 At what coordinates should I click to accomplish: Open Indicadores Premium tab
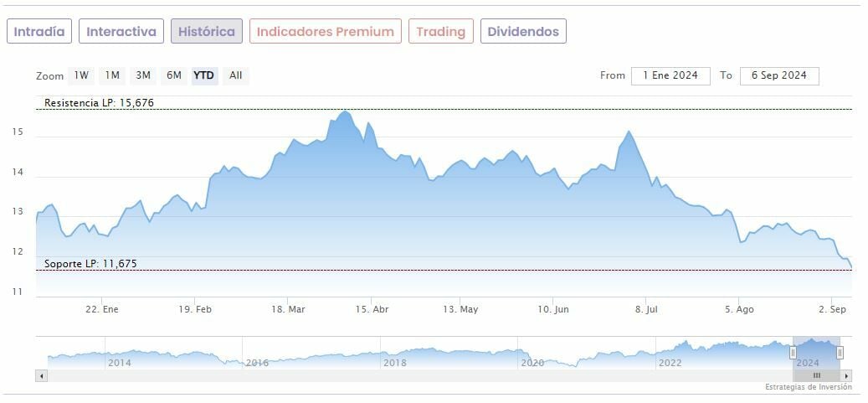(x=325, y=32)
